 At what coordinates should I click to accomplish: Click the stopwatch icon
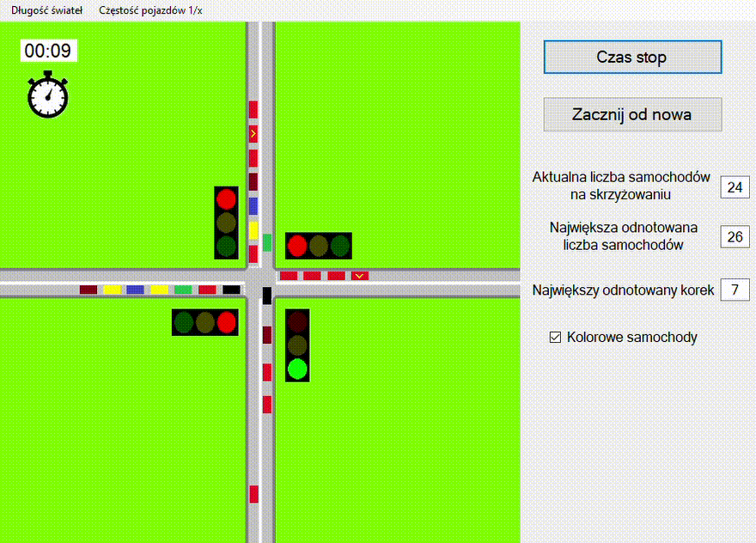(x=48, y=95)
